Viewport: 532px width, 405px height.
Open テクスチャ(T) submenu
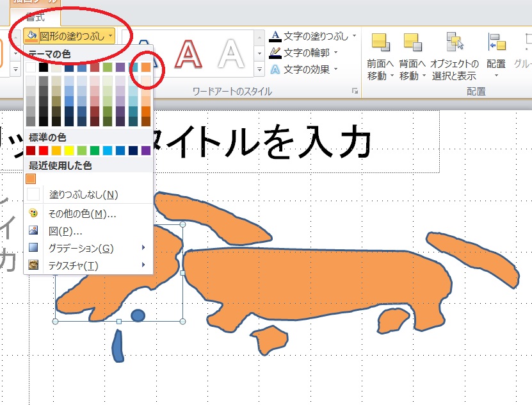pos(88,265)
